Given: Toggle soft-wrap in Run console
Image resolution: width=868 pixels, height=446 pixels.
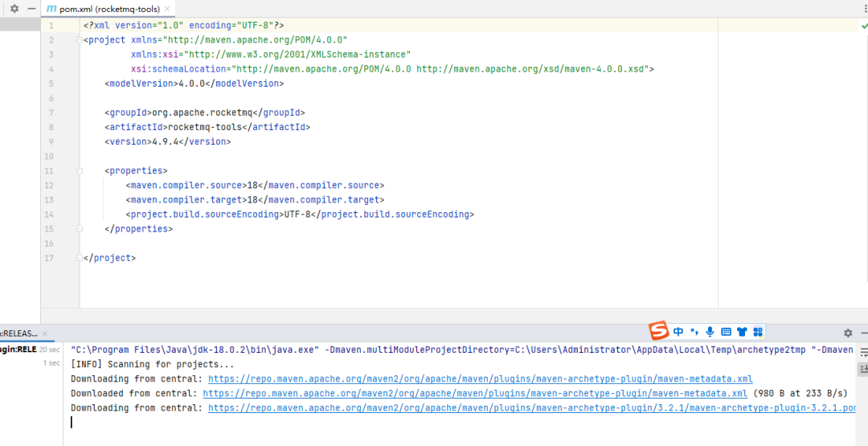Looking at the screenshot, I should (863, 352).
